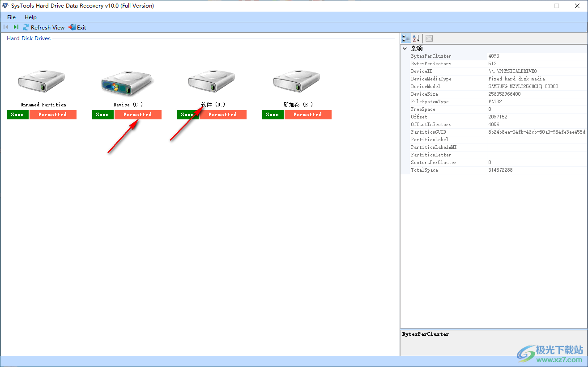Open the Property Pages icon

click(x=429, y=38)
